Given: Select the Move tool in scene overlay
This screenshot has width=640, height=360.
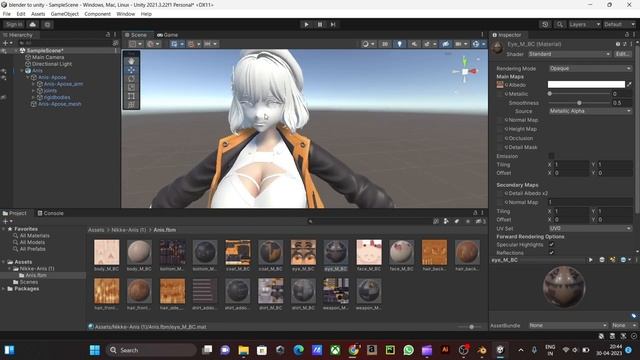Looking at the screenshot, I should pyautogui.click(x=131, y=70).
